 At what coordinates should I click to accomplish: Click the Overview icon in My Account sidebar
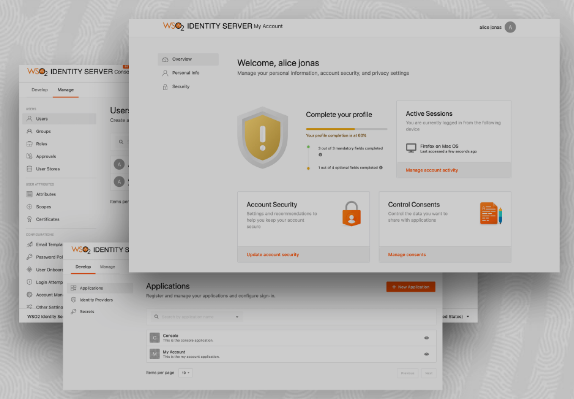[165, 59]
